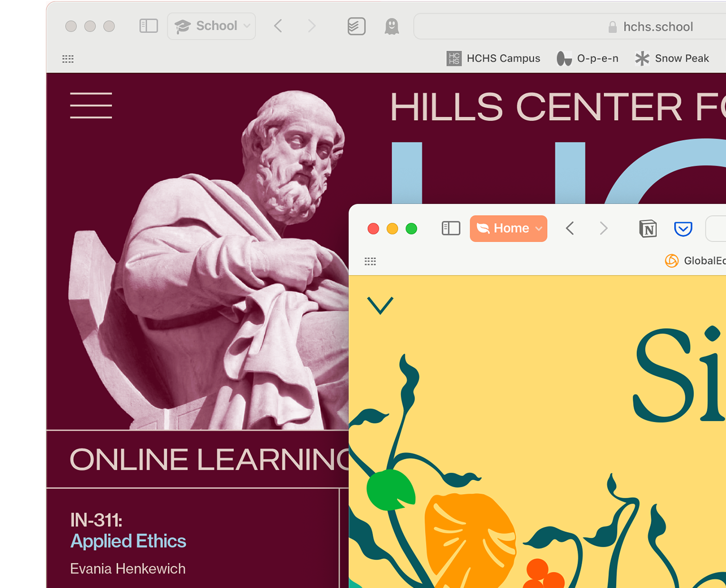
Task: Open the GlobalEd bookmark
Action: [695, 260]
